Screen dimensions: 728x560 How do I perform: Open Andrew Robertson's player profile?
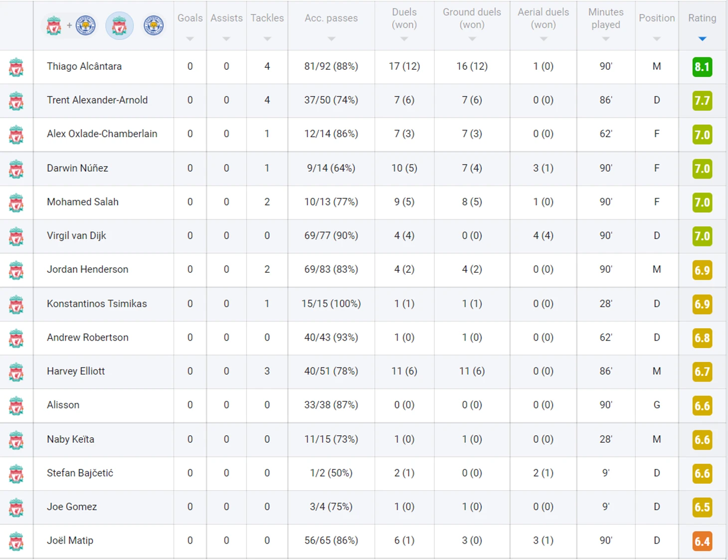(88, 338)
